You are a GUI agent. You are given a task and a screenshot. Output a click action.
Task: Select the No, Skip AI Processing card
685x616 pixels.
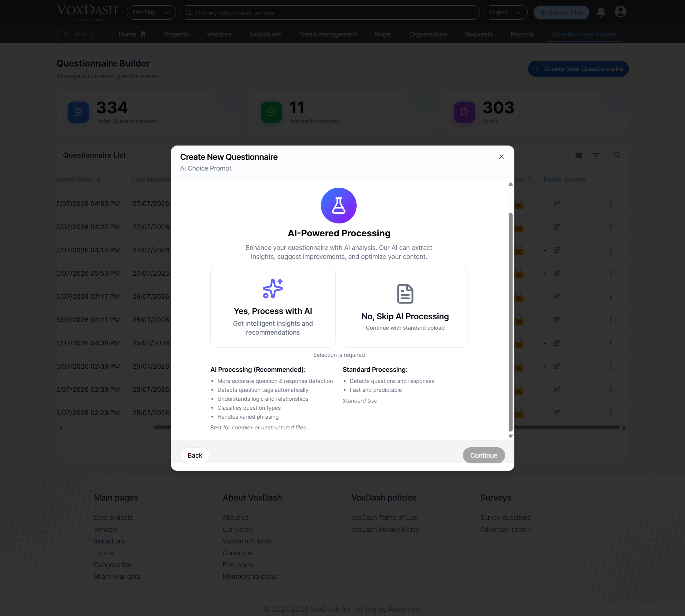(x=405, y=307)
